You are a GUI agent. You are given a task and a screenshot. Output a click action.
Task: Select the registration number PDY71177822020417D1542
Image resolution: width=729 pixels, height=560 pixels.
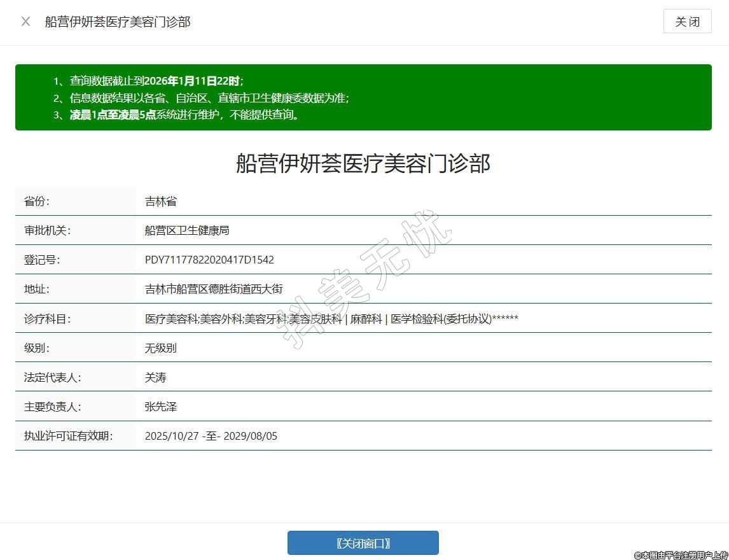209,260
